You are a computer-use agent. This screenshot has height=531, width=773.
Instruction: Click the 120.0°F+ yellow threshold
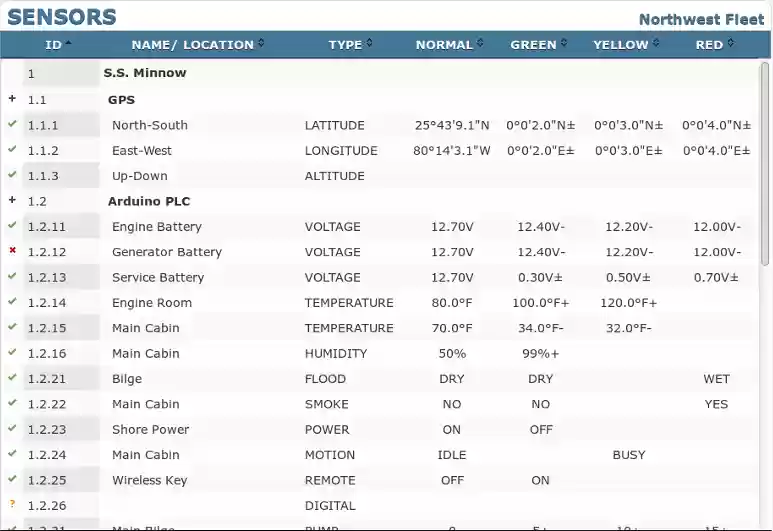[629, 303]
